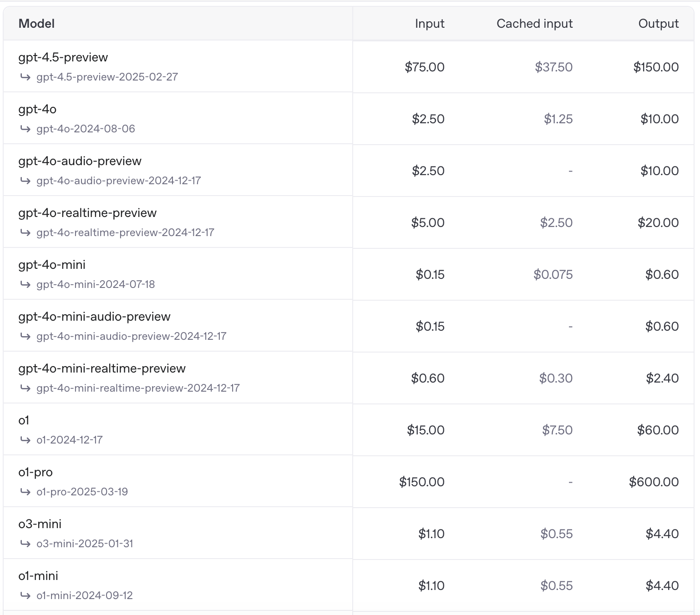Select the o1 model name
Screen dimensions: 700x615
tap(24, 420)
